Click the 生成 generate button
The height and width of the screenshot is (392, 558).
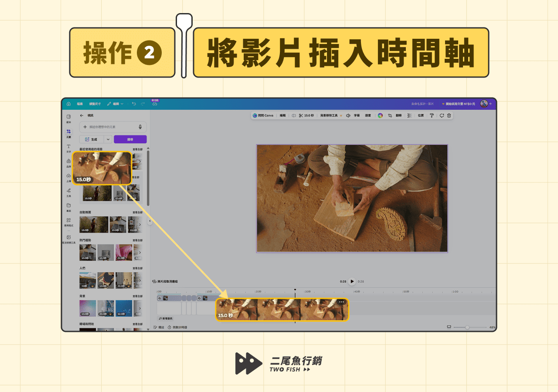[x=92, y=139]
